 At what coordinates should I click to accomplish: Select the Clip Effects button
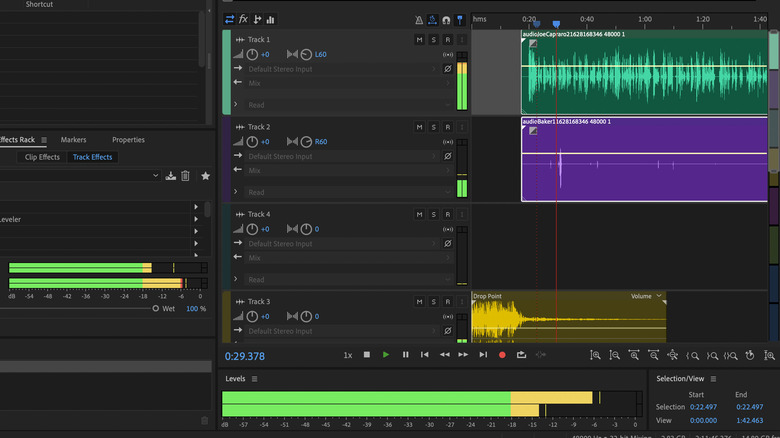42,157
